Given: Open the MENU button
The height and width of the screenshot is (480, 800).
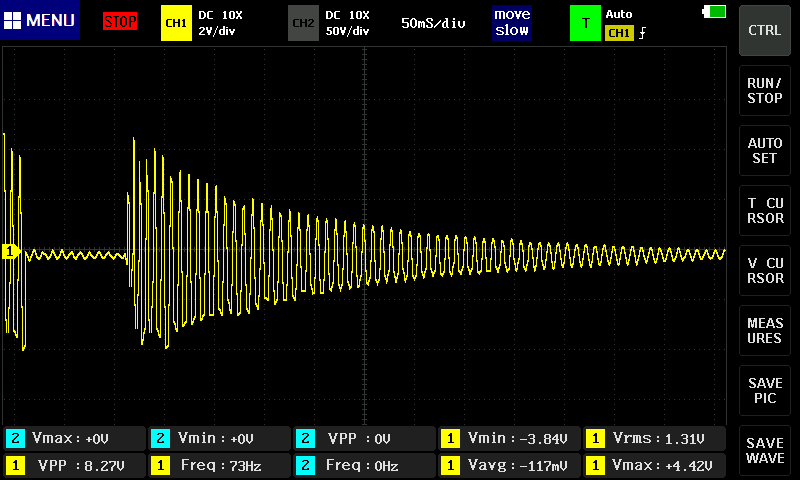Looking at the screenshot, I should pos(40,21).
